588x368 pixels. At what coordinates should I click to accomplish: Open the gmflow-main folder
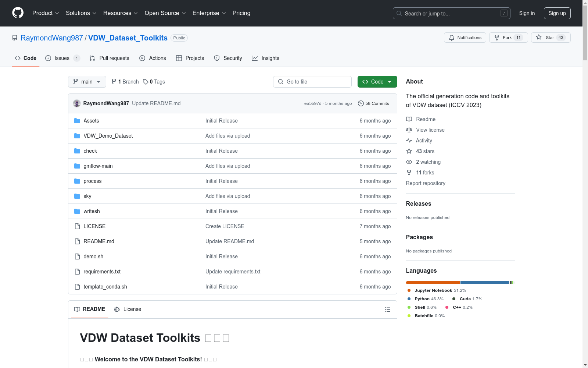click(x=98, y=166)
